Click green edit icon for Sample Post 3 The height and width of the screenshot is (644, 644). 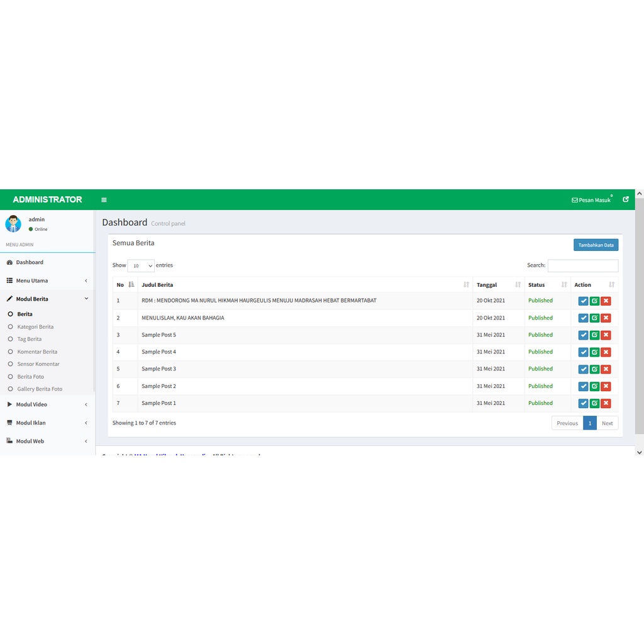[x=594, y=369]
